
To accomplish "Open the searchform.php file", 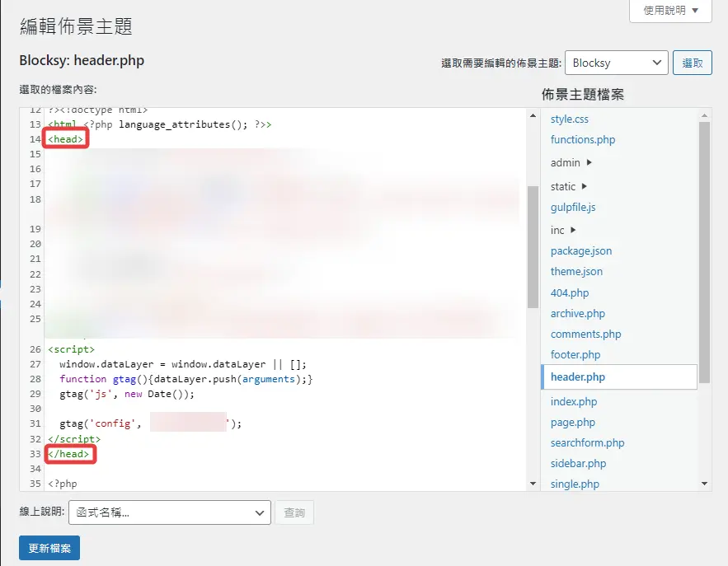I will pos(587,443).
